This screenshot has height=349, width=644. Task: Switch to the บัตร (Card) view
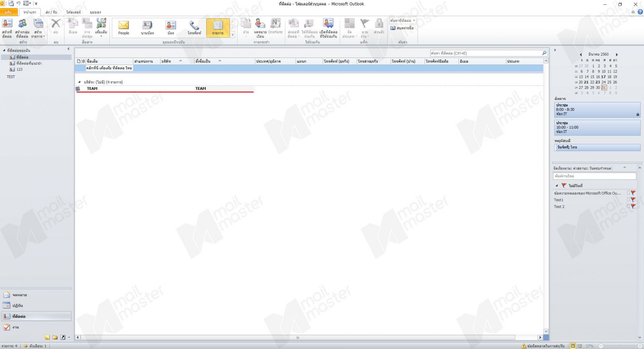(171, 27)
